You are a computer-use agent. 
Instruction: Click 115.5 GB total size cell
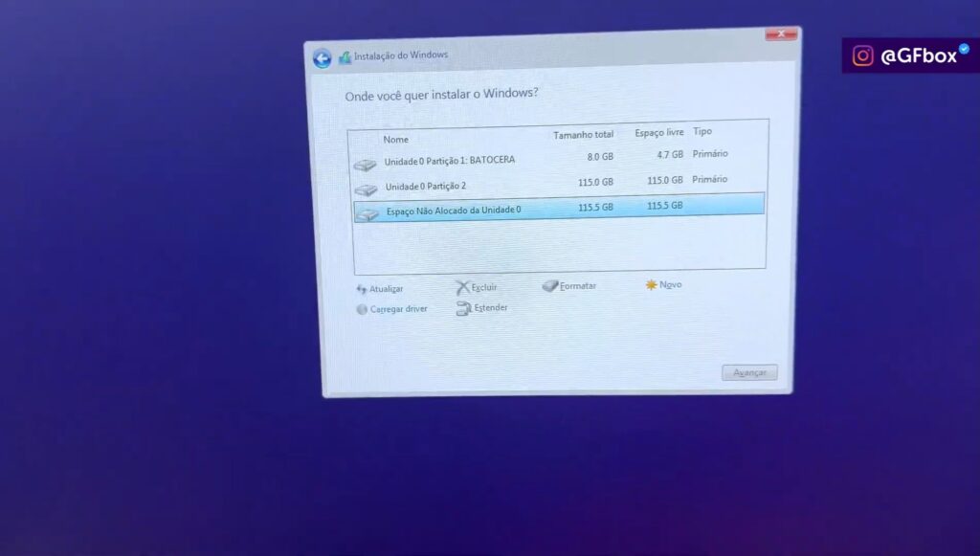coord(595,208)
